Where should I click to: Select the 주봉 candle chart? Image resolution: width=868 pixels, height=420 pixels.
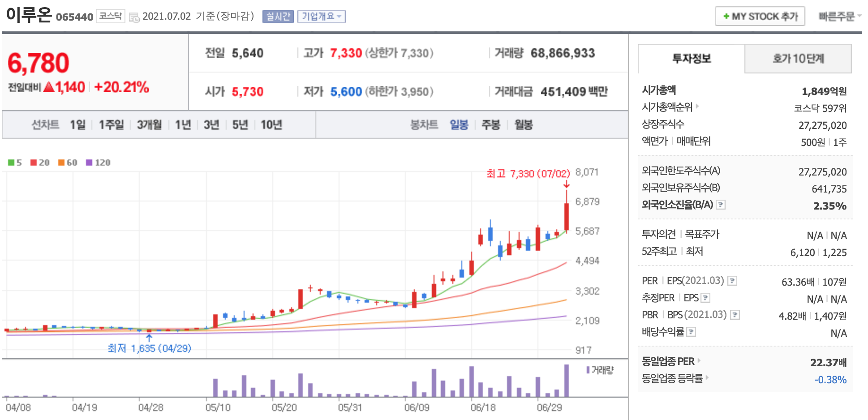coord(490,124)
